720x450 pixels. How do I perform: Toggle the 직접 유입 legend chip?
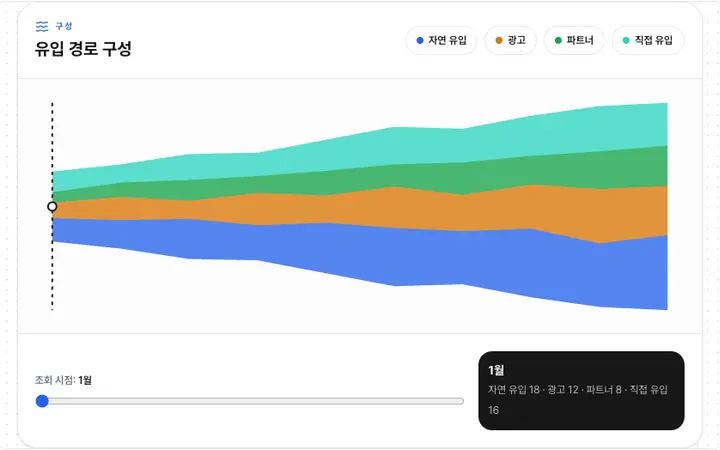coord(648,40)
